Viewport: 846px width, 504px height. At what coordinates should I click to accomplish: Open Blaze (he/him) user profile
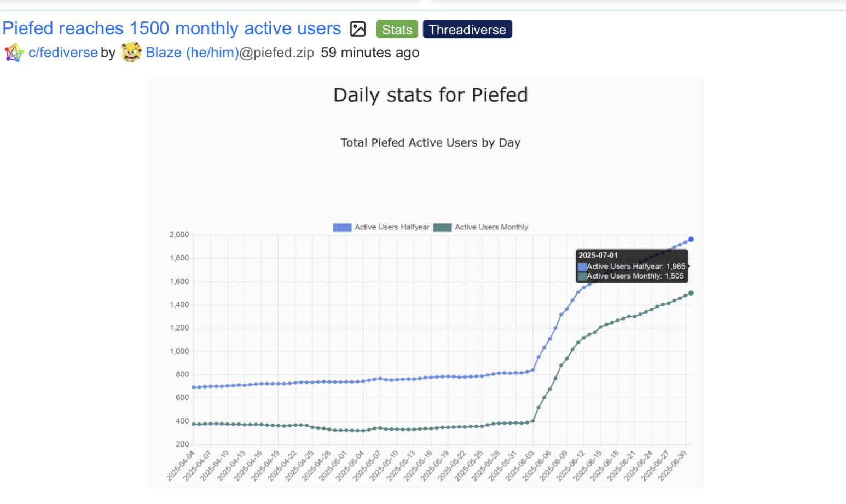(192, 53)
